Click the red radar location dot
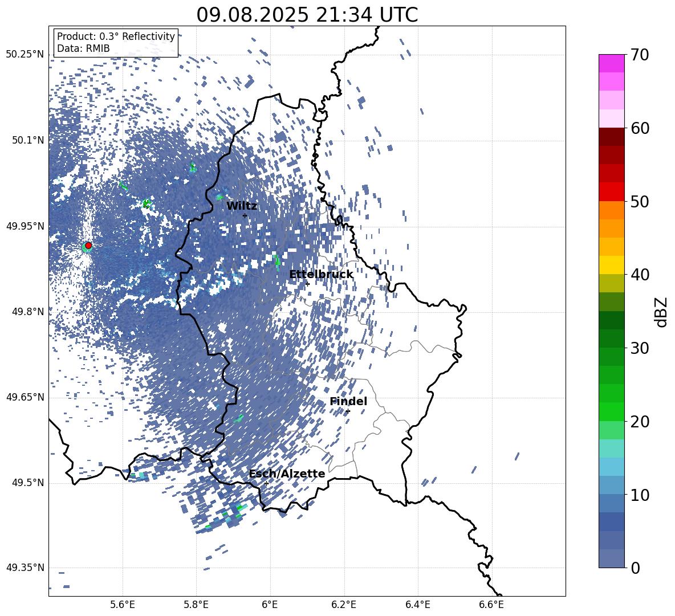 (88, 246)
